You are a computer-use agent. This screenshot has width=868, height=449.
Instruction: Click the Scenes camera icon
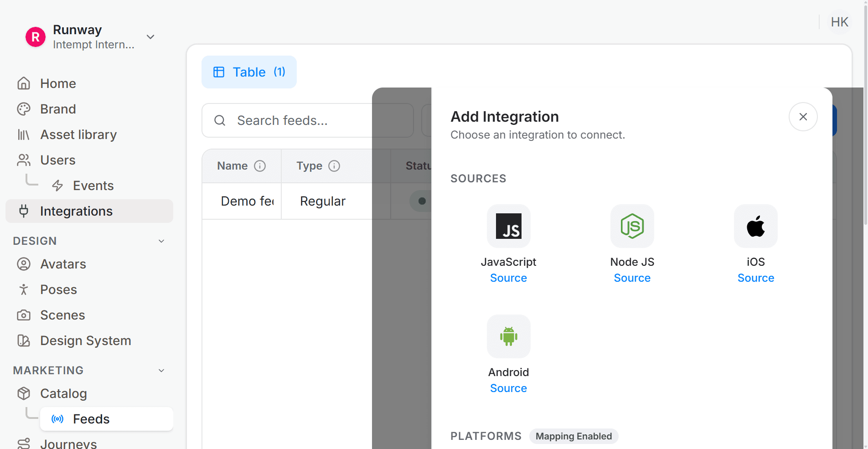(x=24, y=315)
